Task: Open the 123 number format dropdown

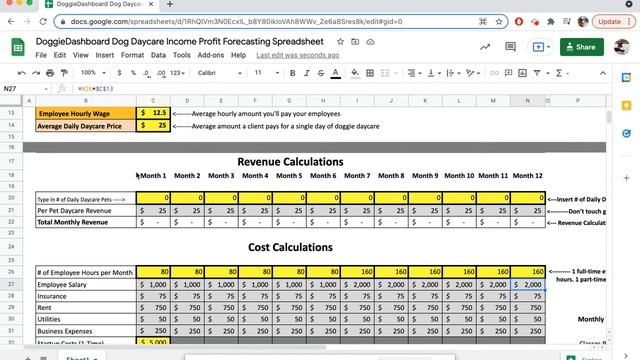Action: point(177,73)
